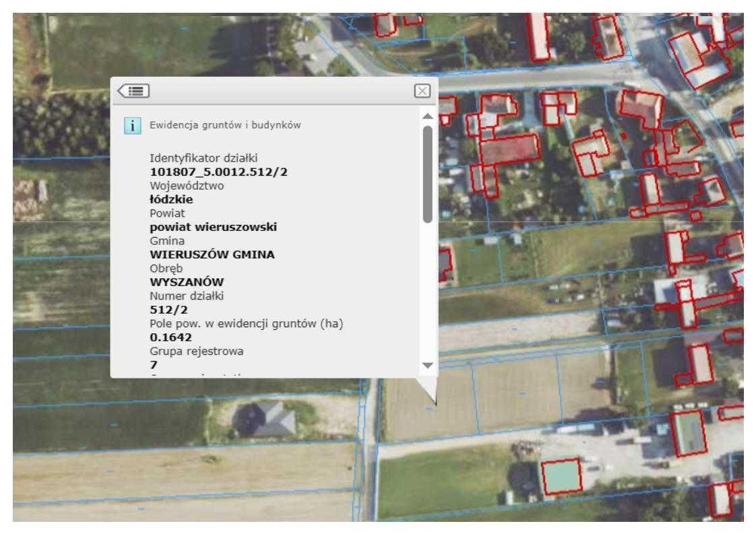
Task: Click the teal-roofed building outlined in red
Action: click(561, 477)
